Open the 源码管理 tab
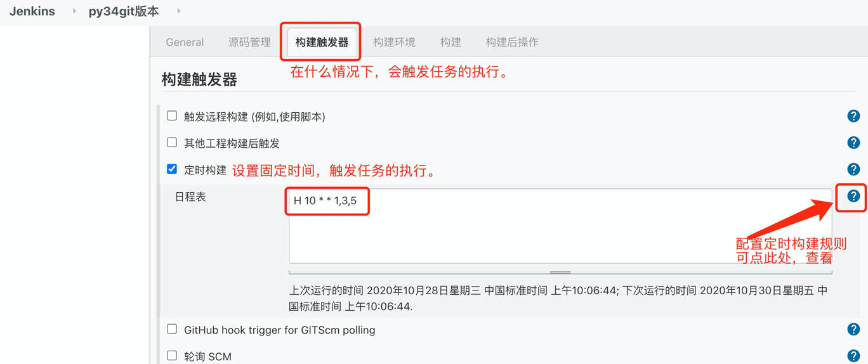 (x=249, y=42)
